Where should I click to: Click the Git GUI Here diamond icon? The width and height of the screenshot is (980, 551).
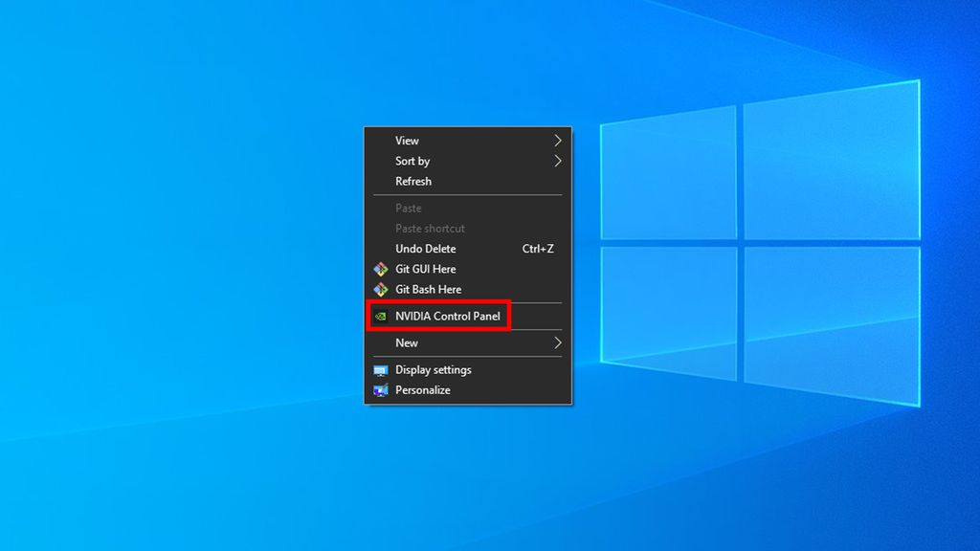point(382,269)
